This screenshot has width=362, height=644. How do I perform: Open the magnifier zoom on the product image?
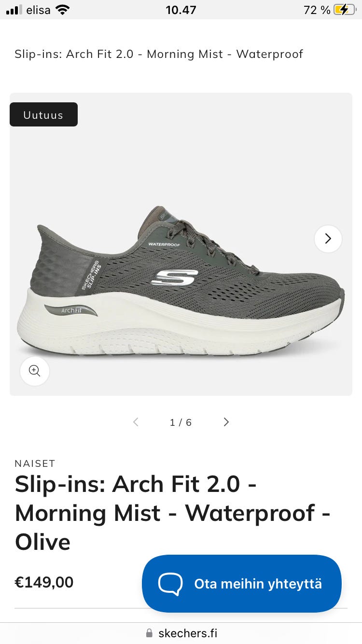(35, 371)
